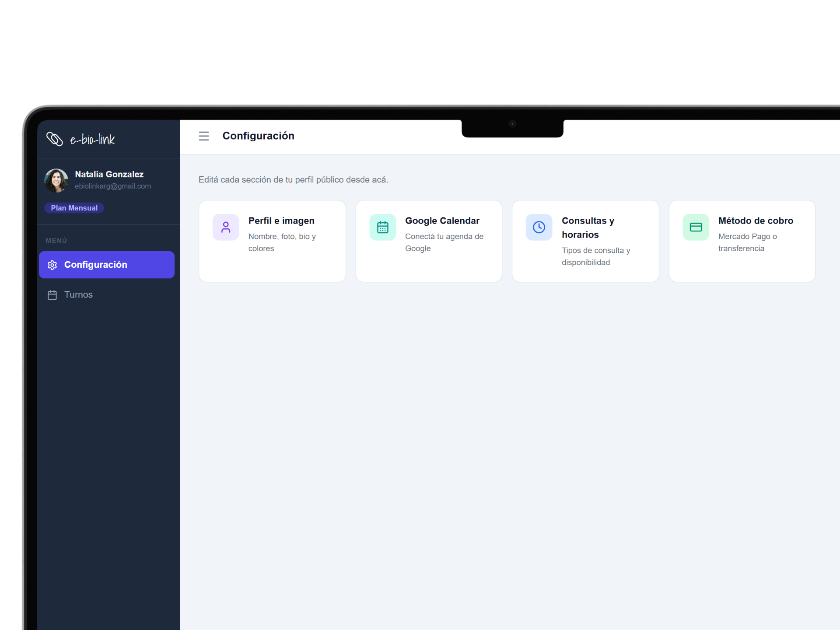Click the Natalia Gonzalez user name

click(109, 174)
